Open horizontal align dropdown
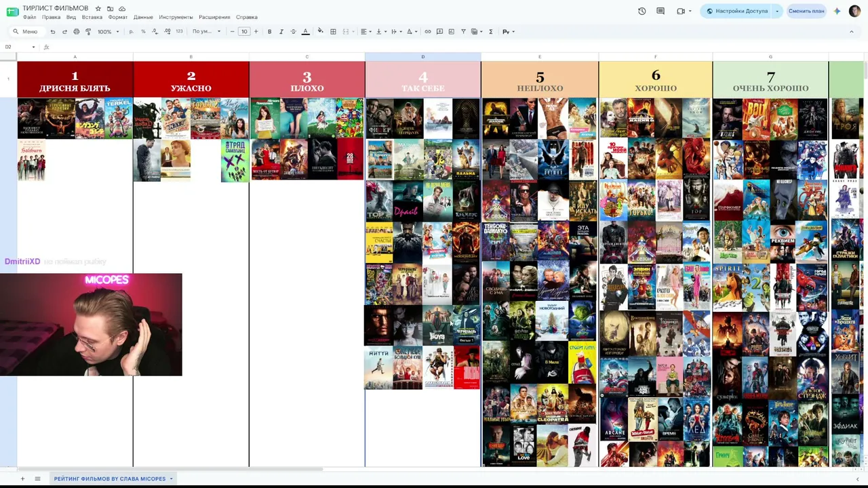Image resolution: width=868 pixels, height=488 pixels. click(365, 32)
